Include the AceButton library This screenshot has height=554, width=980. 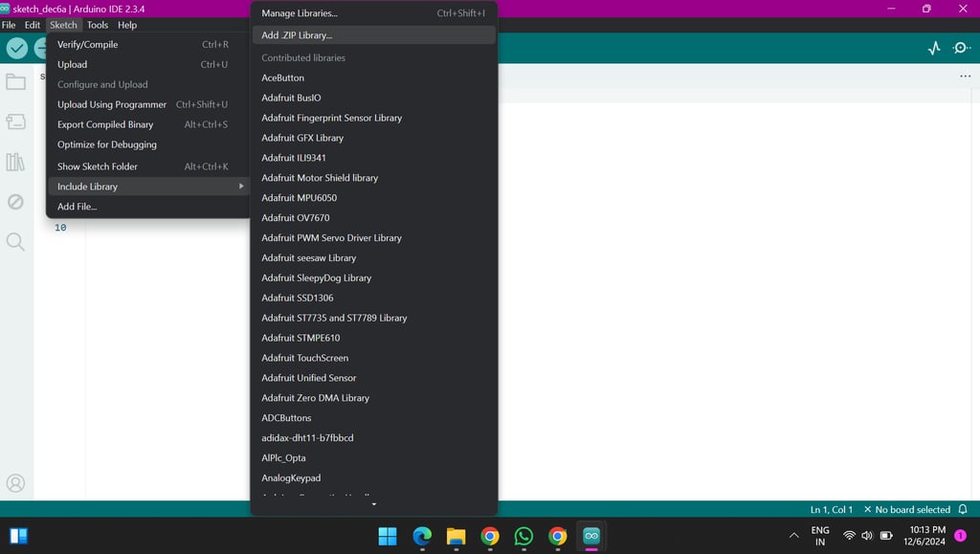click(374, 78)
